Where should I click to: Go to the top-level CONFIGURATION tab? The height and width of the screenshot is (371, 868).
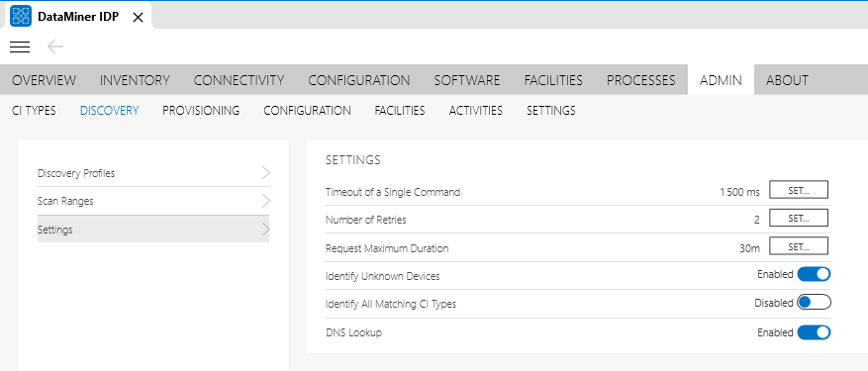[x=358, y=80]
